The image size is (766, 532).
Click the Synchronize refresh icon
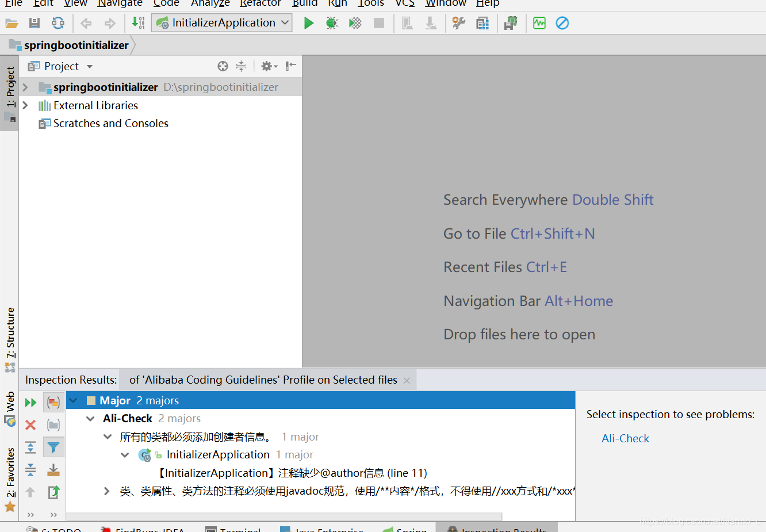tap(58, 23)
